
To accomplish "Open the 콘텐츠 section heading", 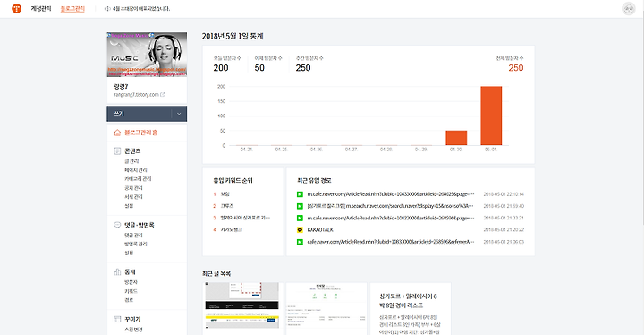I will coord(132,151).
